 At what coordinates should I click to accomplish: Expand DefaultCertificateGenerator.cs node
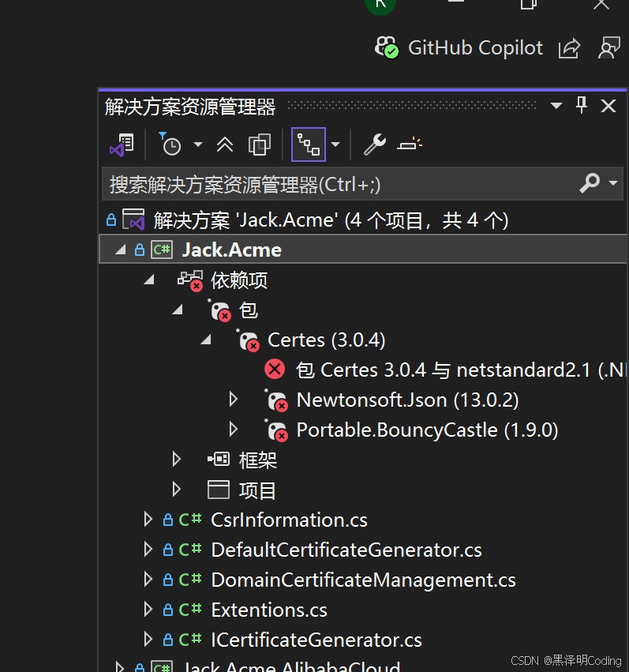[x=148, y=550]
